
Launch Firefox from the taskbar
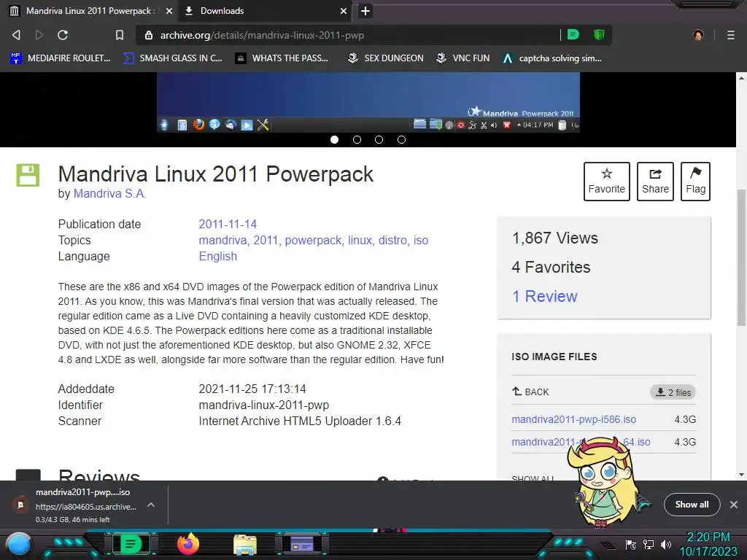(x=188, y=544)
